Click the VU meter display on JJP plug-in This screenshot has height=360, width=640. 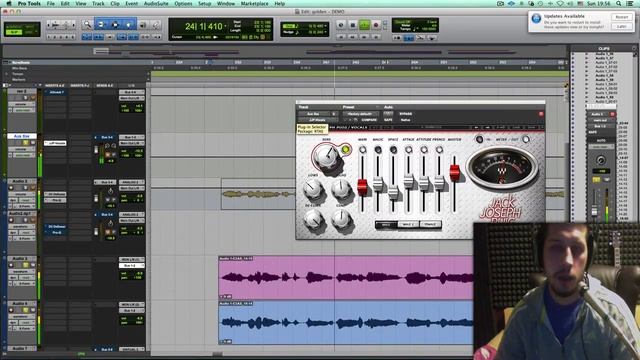coord(501,167)
